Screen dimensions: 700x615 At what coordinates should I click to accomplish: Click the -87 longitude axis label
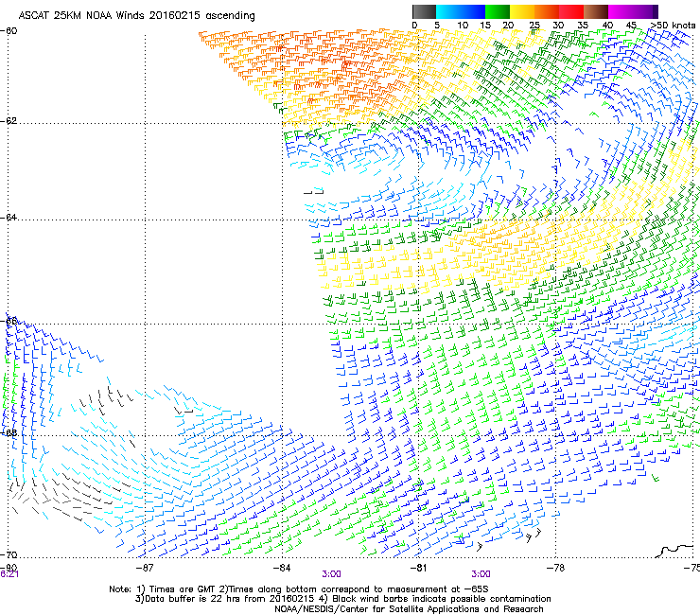click(145, 567)
